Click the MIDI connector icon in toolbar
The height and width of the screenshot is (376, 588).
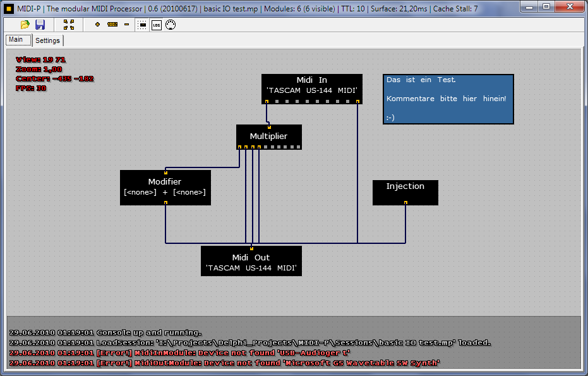170,25
